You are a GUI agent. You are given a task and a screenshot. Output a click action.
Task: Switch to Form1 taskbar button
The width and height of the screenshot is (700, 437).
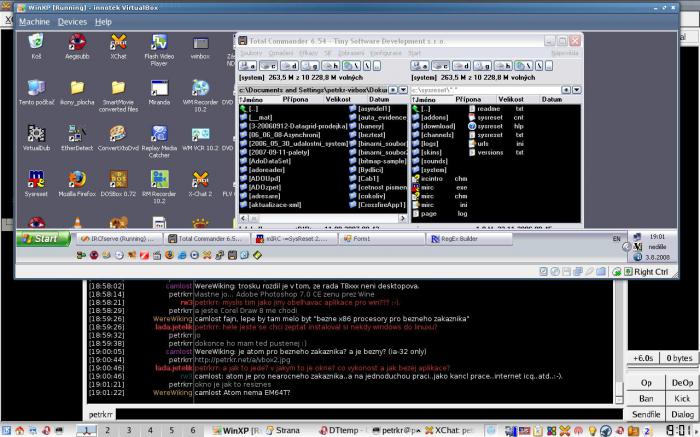tap(381, 239)
